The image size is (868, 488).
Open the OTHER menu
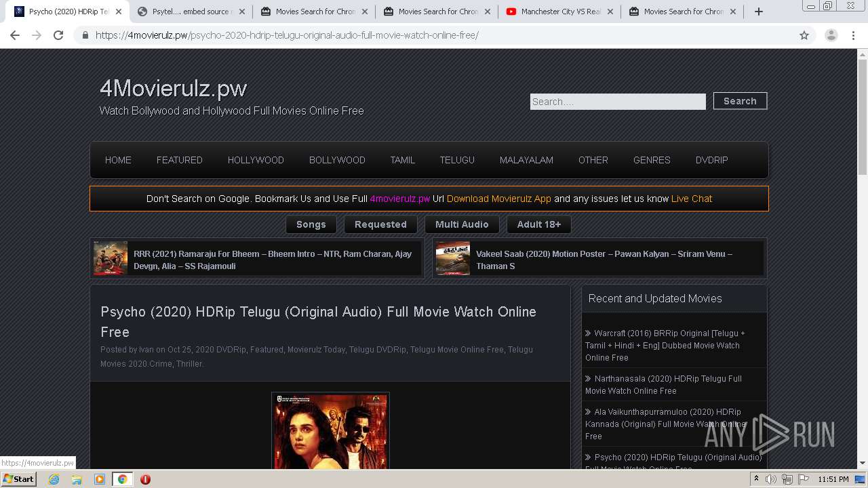593,160
